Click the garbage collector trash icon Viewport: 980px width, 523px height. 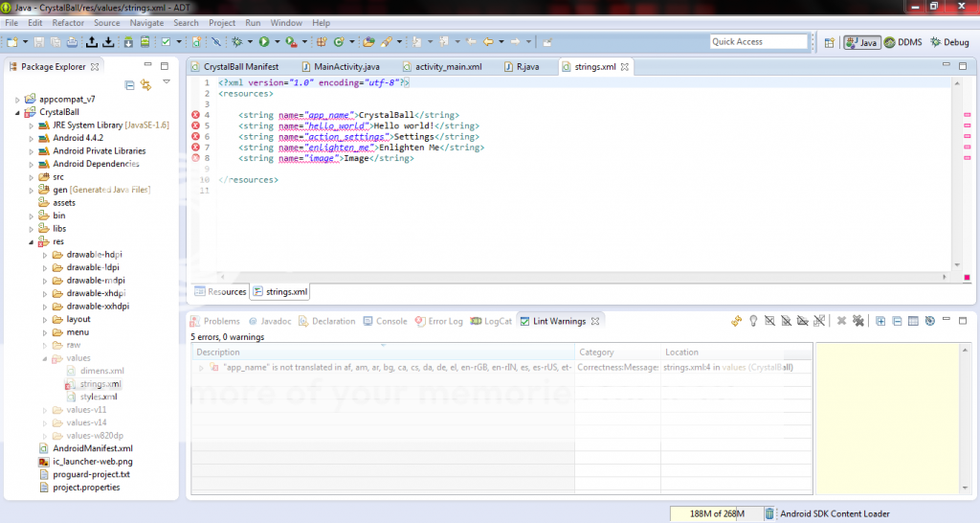(x=769, y=513)
